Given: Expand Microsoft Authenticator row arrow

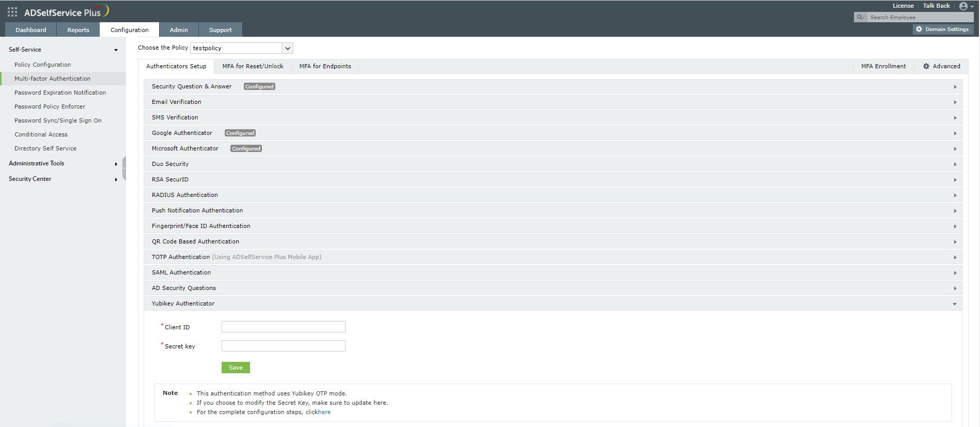Looking at the screenshot, I should click(x=955, y=149).
